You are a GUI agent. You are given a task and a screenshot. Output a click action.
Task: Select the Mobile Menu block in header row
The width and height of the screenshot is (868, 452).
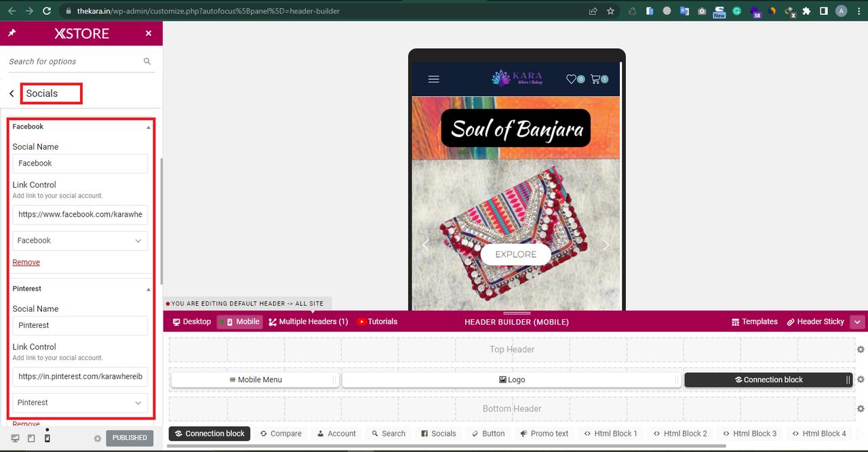[255, 379]
